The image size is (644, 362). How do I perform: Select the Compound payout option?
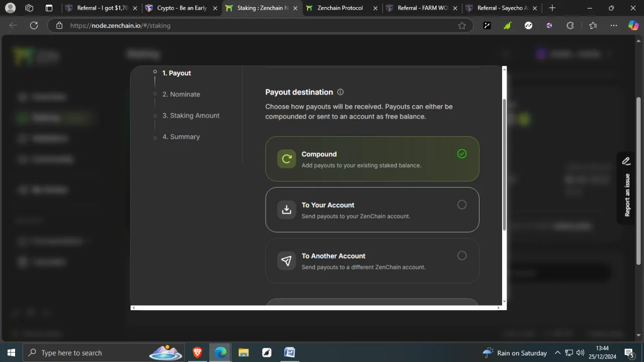(372, 159)
